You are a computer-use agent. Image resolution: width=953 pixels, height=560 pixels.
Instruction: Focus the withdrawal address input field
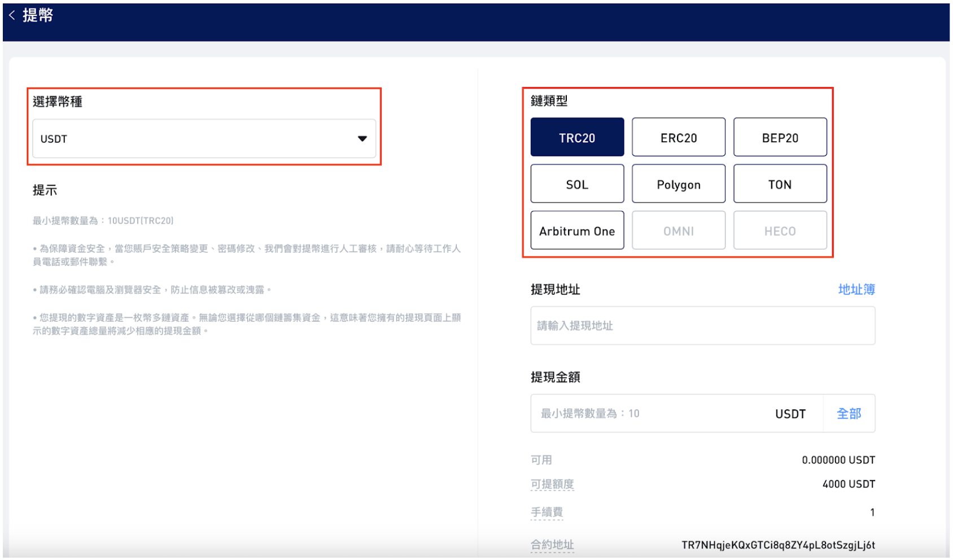[702, 326]
